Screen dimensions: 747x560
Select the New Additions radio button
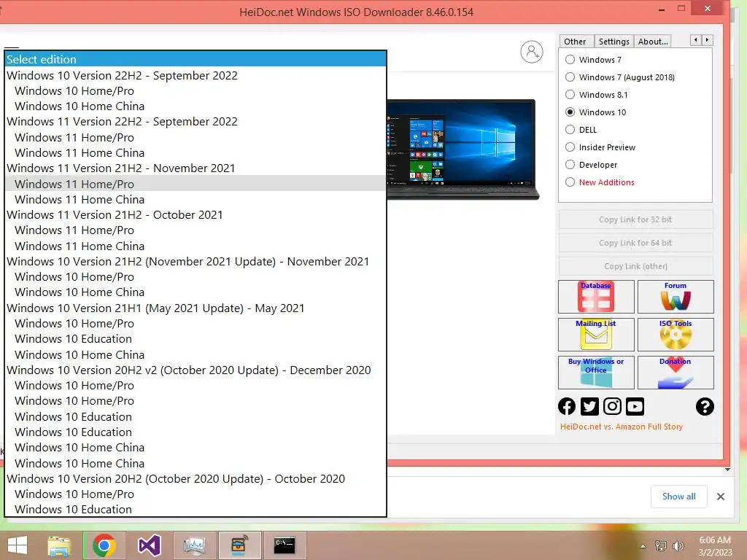[x=570, y=182]
